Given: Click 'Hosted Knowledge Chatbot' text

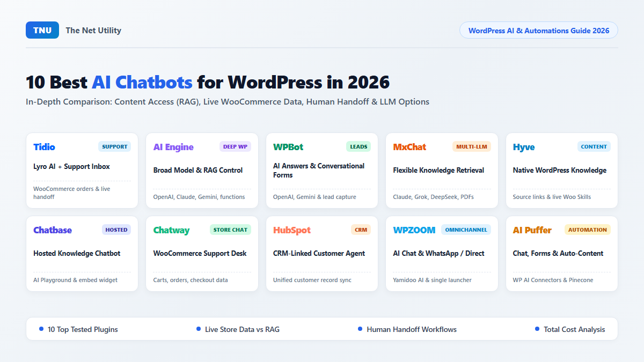Looking at the screenshot, I should (x=77, y=253).
